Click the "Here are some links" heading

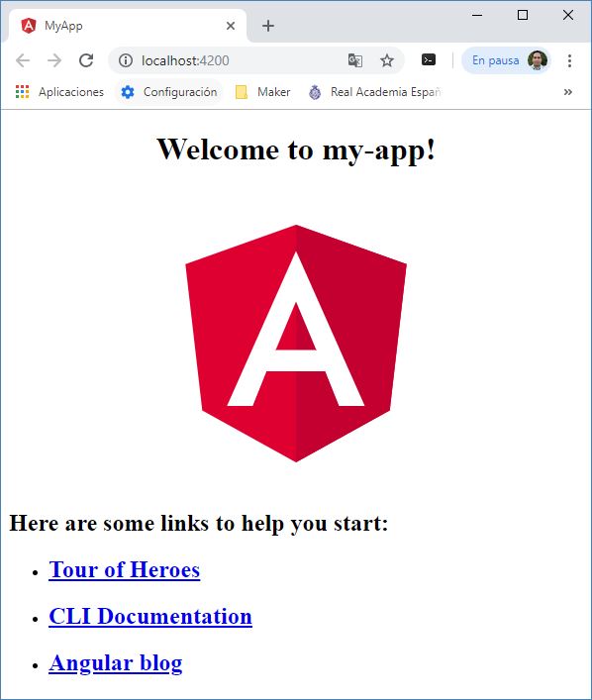pyautogui.click(x=199, y=523)
